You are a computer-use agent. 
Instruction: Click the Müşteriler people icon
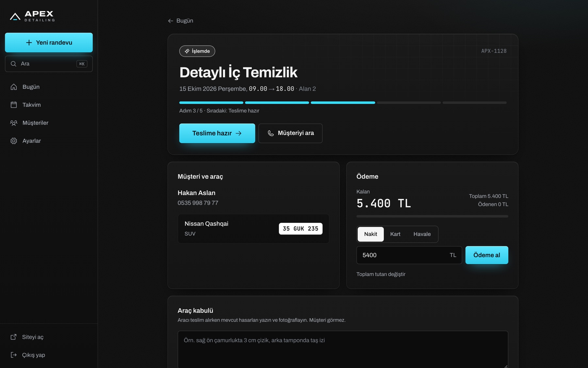pyautogui.click(x=14, y=123)
